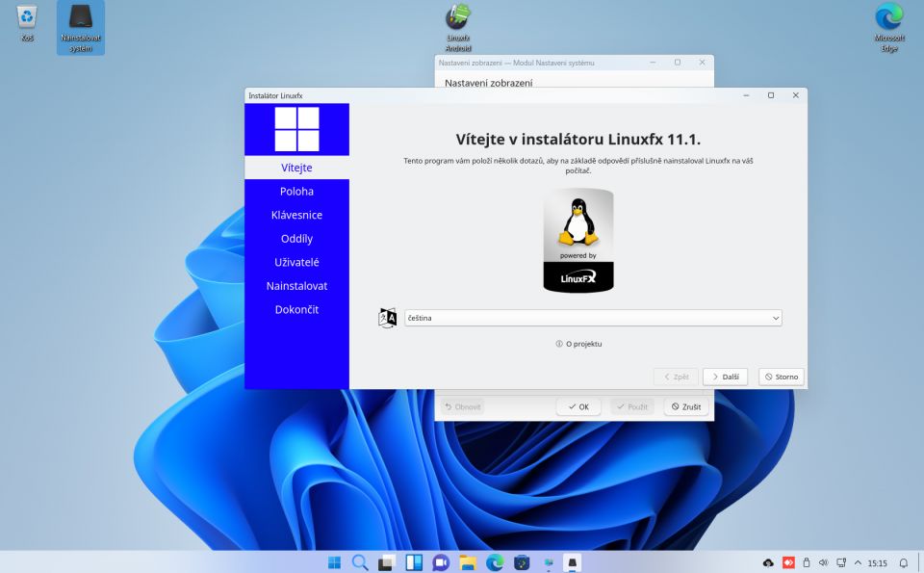
Task: Switch to the display settings taskbar entry
Action: tap(549, 562)
